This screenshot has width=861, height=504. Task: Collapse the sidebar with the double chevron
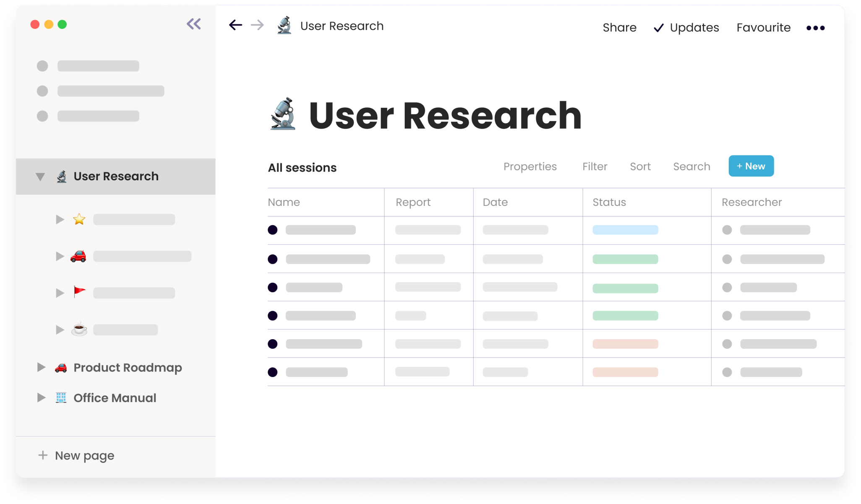tap(193, 24)
